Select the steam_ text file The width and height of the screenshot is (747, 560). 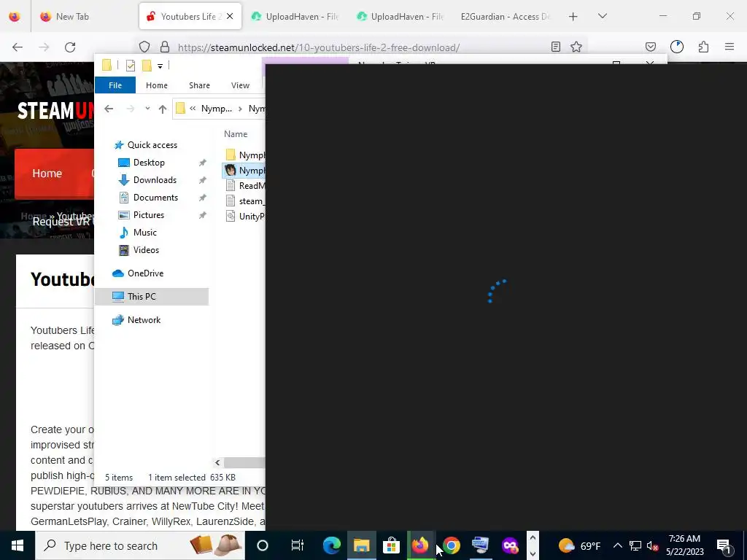244,201
